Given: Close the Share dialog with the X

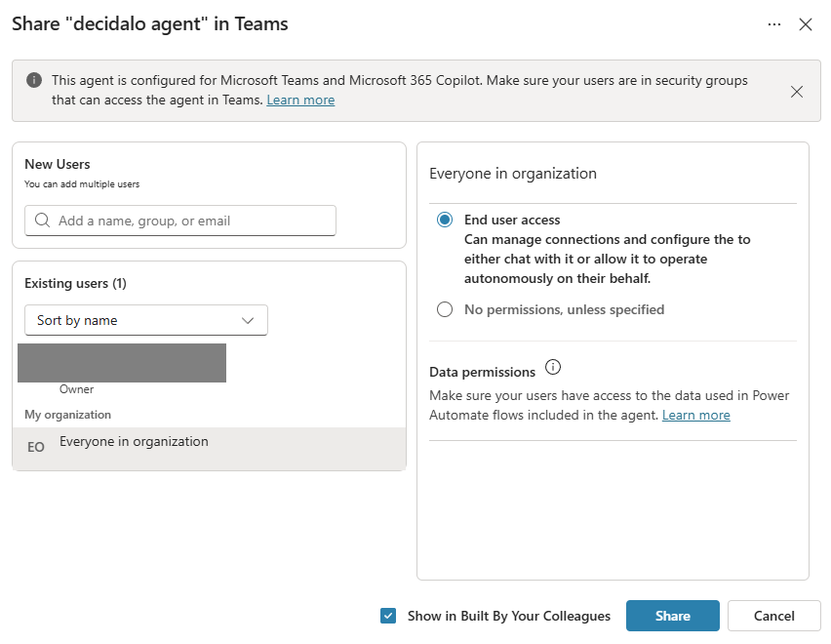Looking at the screenshot, I should (x=805, y=24).
